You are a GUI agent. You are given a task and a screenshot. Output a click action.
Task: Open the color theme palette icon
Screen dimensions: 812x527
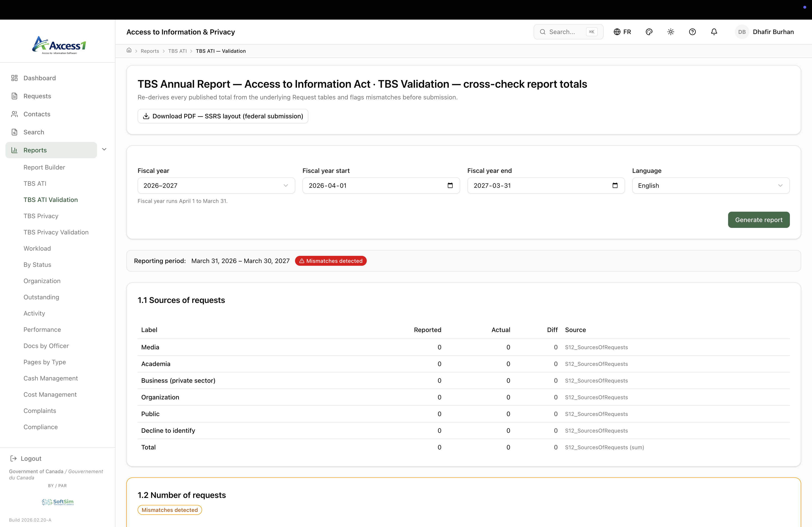click(x=649, y=32)
